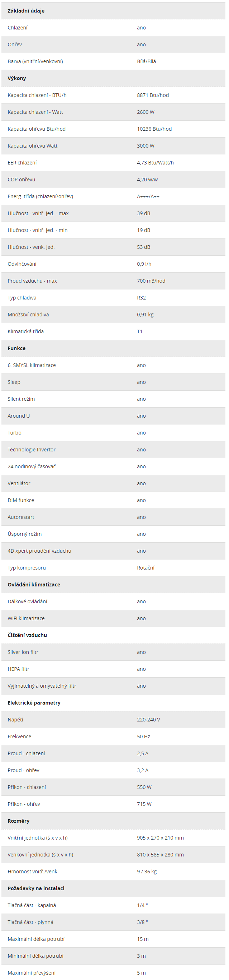The height and width of the screenshot is (980, 229).
Task: Click the WiFi klimatizace row label
Action: pos(26,618)
